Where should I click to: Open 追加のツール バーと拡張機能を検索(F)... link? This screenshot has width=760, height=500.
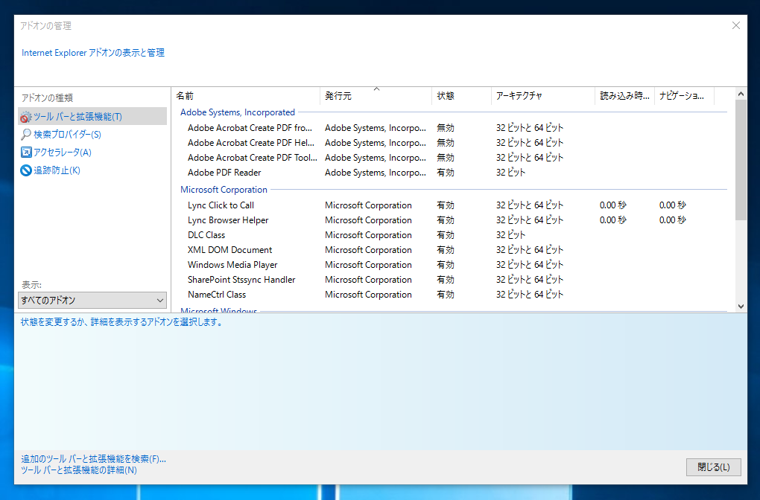93,459
